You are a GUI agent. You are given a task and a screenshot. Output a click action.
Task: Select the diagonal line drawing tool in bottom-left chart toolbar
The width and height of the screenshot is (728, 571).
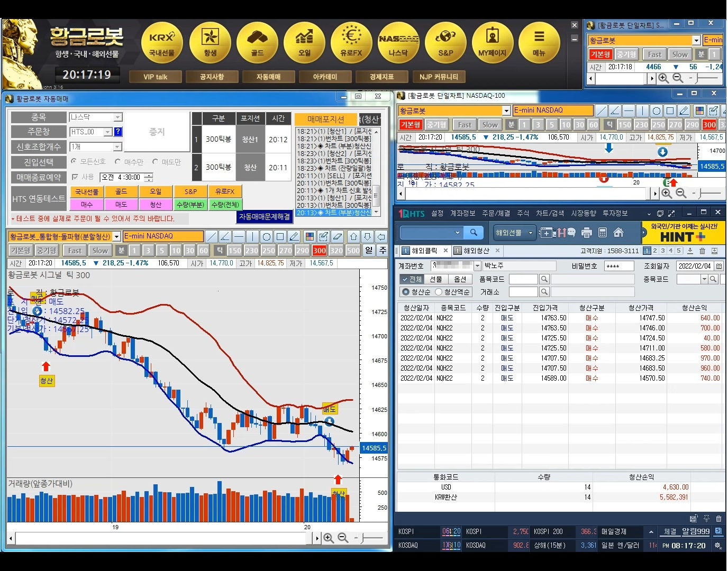(211, 236)
